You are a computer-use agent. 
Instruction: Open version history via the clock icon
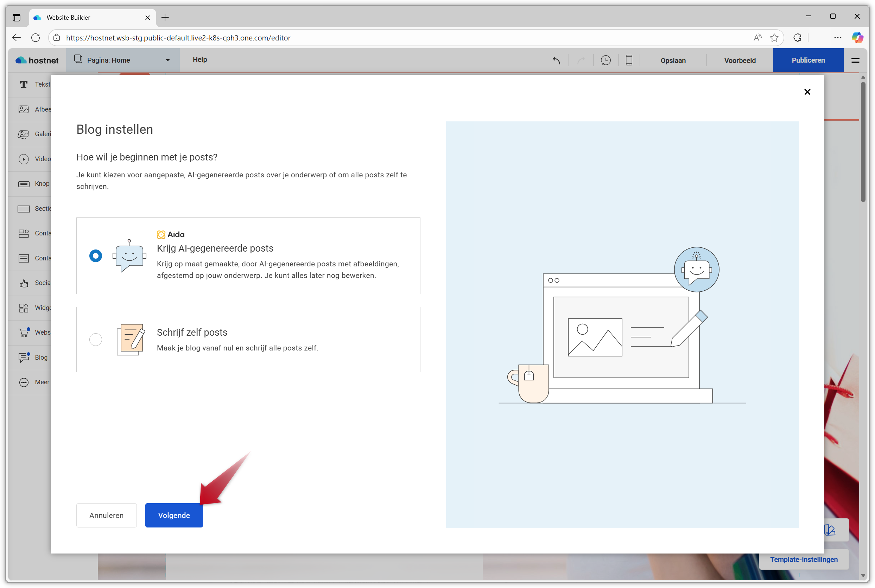(606, 60)
